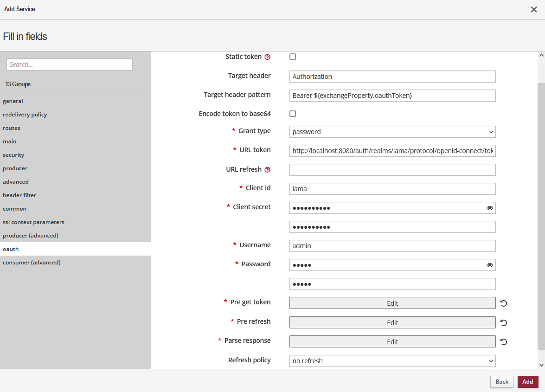
Task: Edit the Pre get token value
Action: coord(392,303)
